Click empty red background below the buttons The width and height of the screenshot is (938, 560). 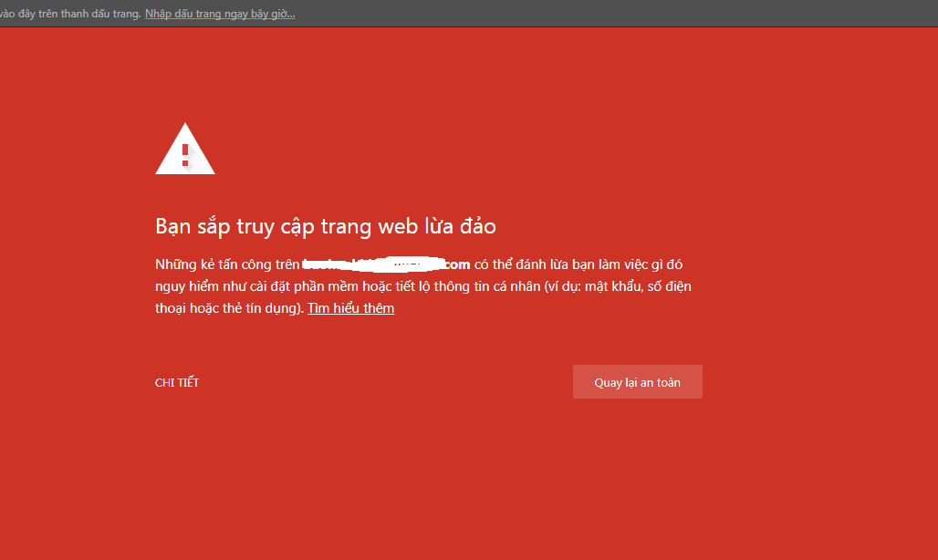click(x=456, y=483)
